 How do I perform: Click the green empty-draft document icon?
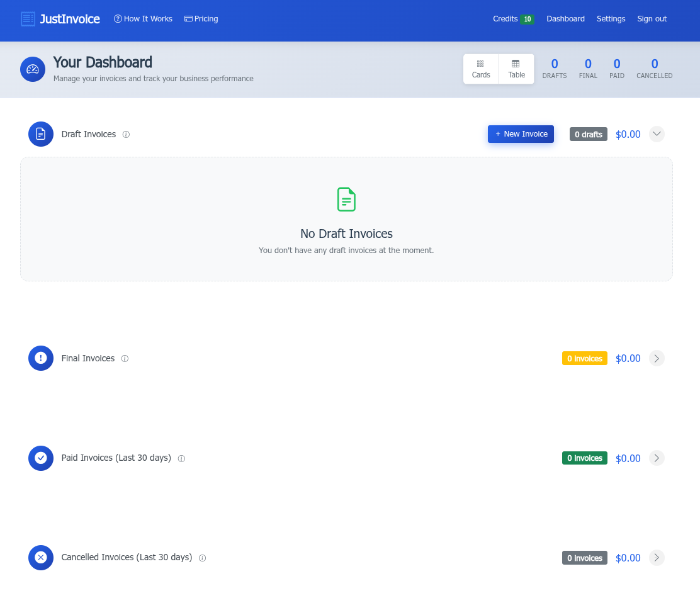(346, 199)
